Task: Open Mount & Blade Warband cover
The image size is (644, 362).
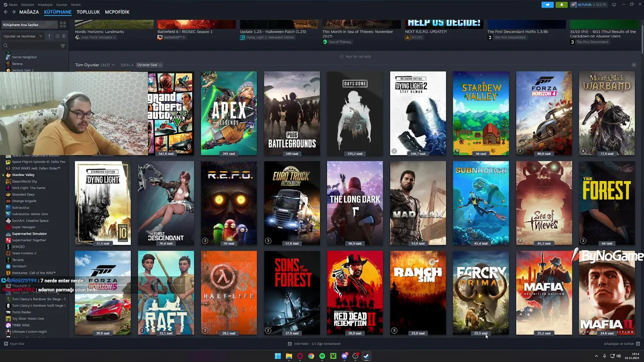Action: 607,113
